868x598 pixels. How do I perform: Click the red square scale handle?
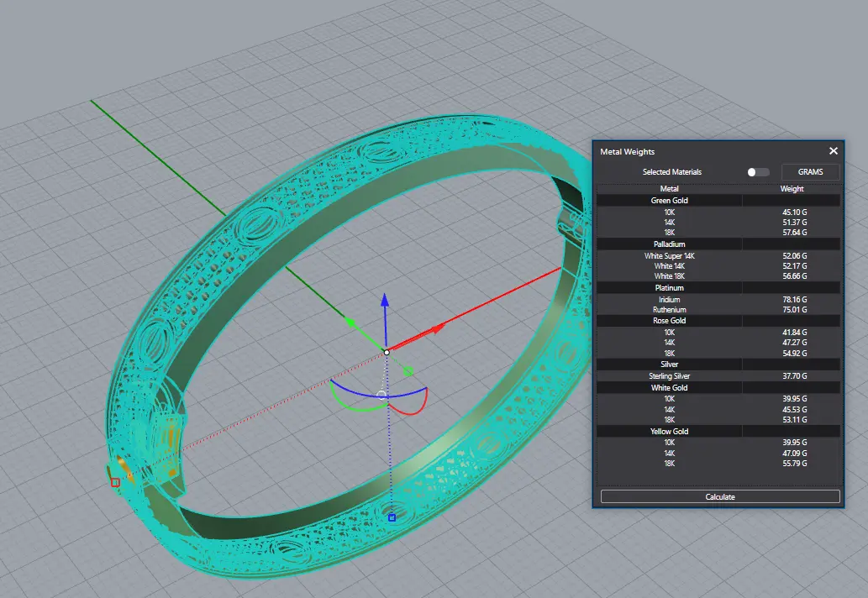(x=115, y=482)
